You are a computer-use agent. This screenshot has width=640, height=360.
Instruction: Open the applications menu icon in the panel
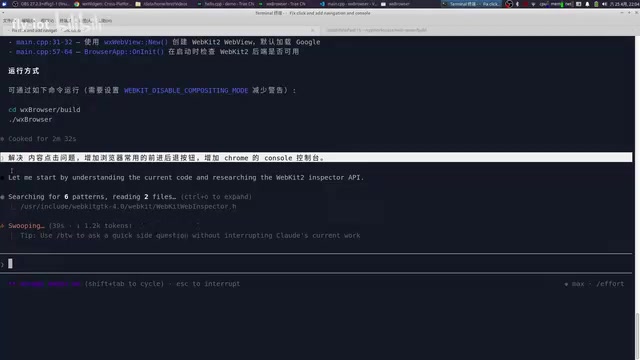[x=4, y=4]
